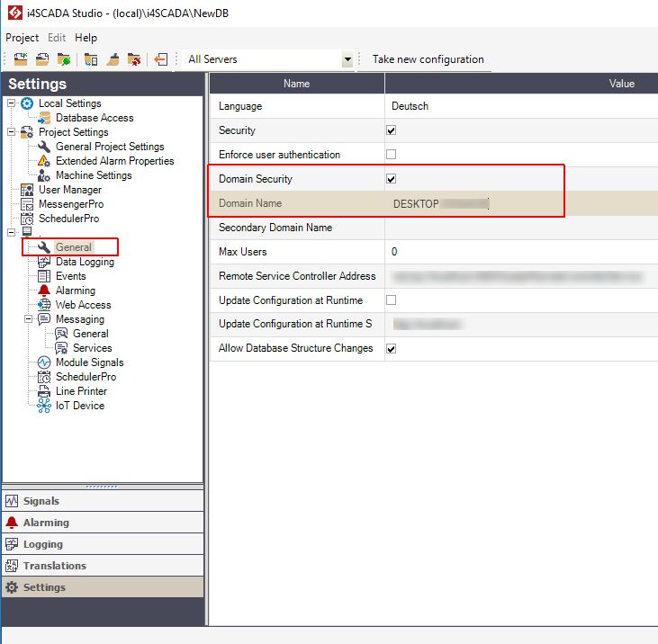
Task: Click the Max Users value 0
Action: 394,252
